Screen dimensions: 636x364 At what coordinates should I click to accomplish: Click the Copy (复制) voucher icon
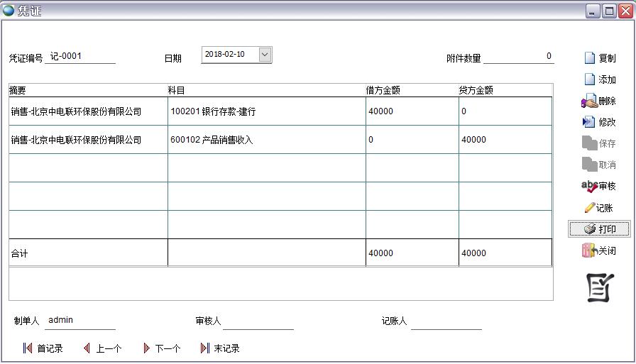[x=589, y=58]
